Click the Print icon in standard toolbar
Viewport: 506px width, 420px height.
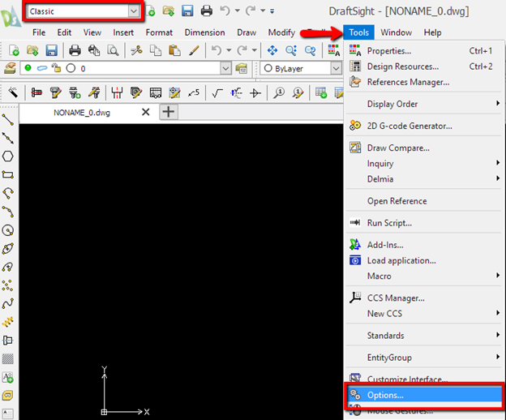click(75, 50)
